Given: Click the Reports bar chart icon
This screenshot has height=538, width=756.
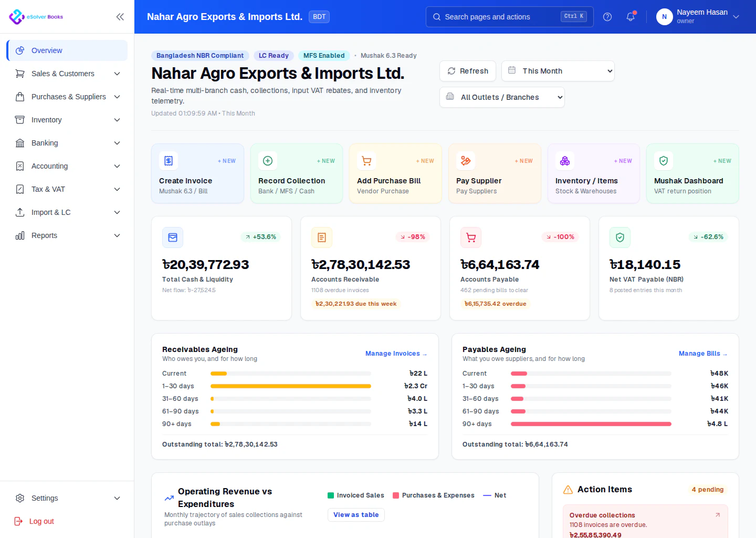Looking at the screenshot, I should pyautogui.click(x=20, y=235).
